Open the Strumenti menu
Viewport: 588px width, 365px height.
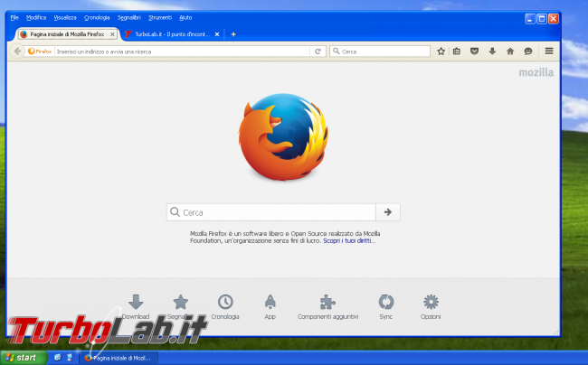click(x=160, y=17)
